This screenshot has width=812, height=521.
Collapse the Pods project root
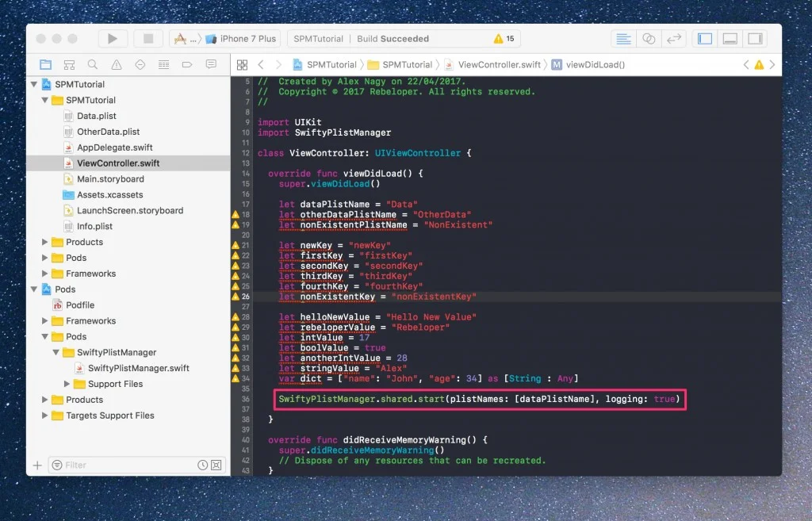coord(33,289)
